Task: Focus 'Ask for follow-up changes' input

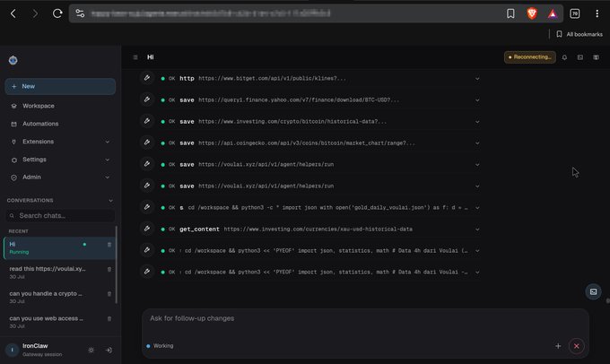Action: click(365, 318)
